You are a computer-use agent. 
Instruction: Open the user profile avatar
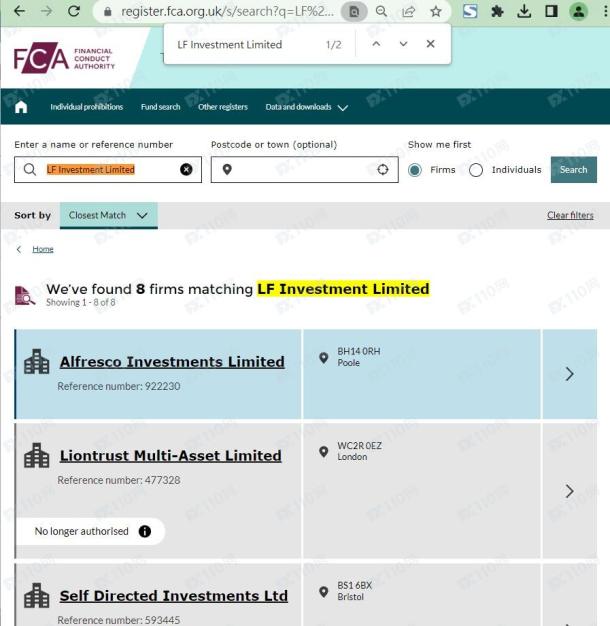[578, 11]
